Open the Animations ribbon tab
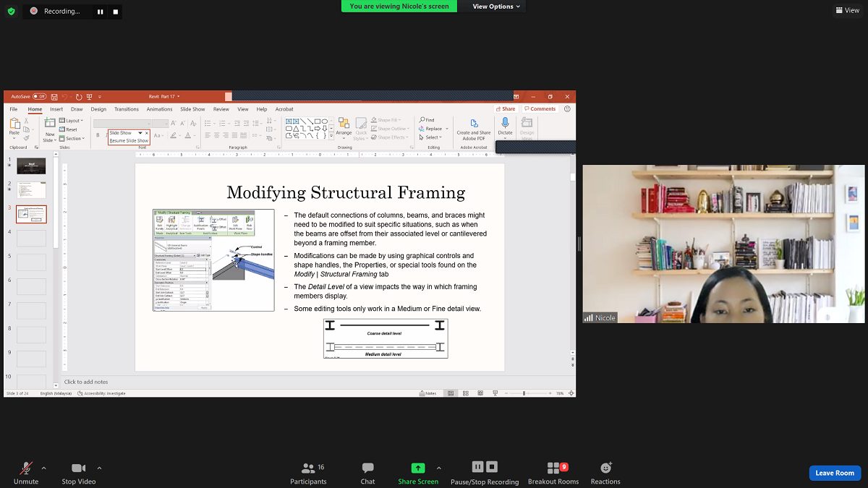The width and height of the screenshot is (868, 488). click(x=160, y=109)
